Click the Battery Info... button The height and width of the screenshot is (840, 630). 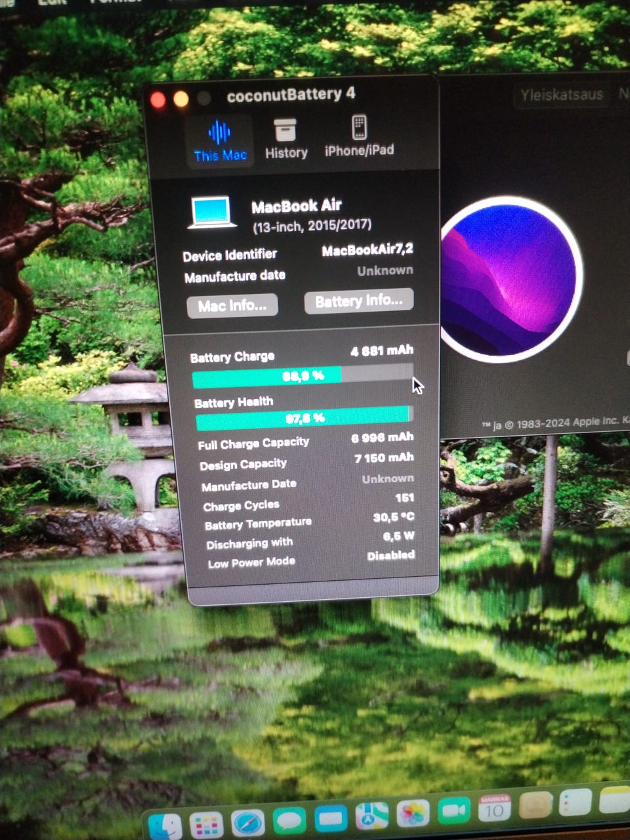pyautogui.click(x=359, y=301)
